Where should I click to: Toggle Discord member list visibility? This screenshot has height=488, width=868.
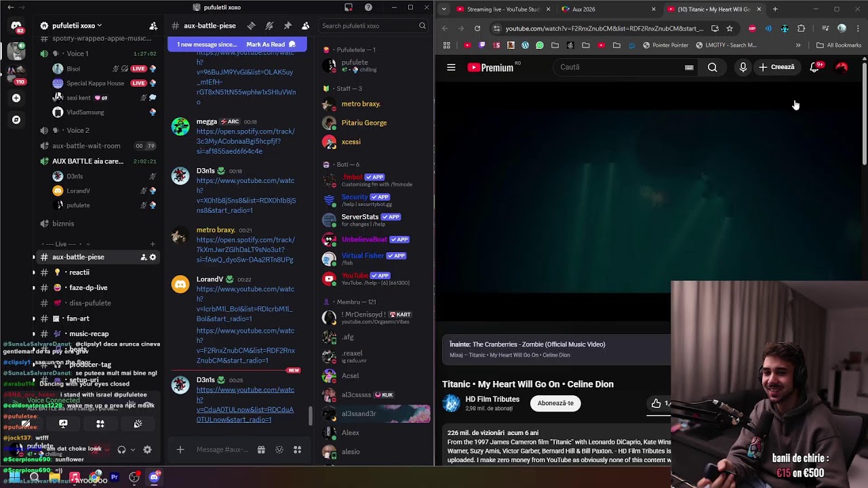[305, 26]
